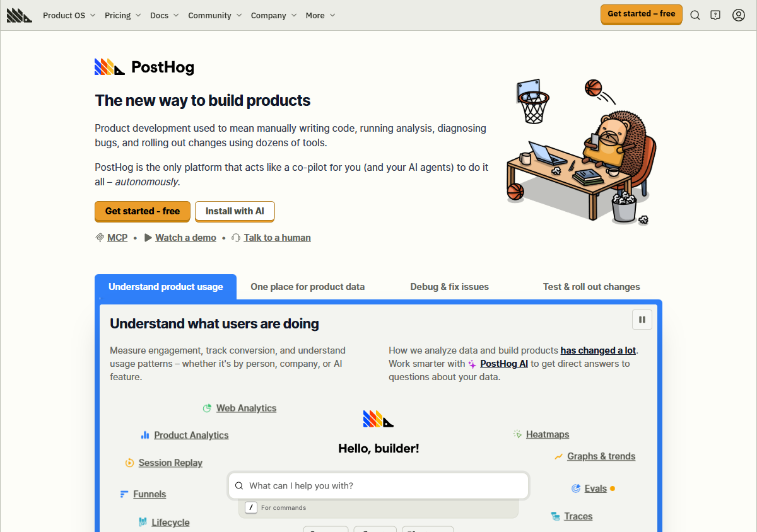Click the Heatmaps icon link
Image resolution: width=757 pixels, height=532 pixels.
click(517, 434)
